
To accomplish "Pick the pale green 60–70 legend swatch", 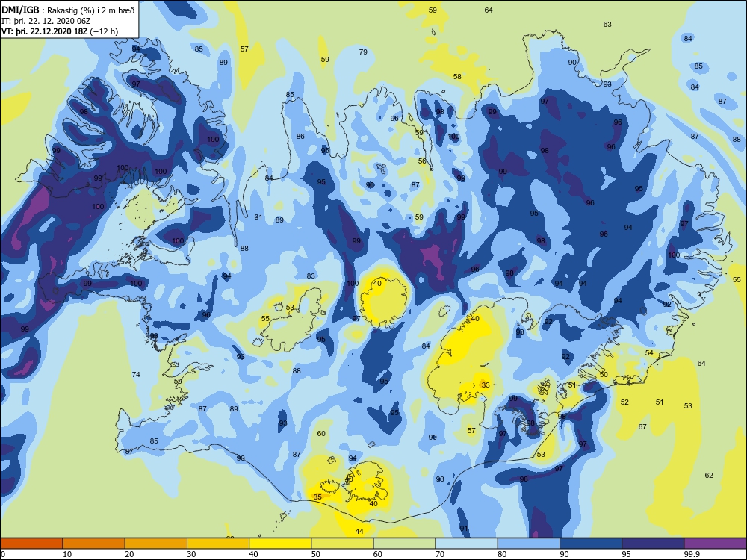I will (x=404, y=544).
